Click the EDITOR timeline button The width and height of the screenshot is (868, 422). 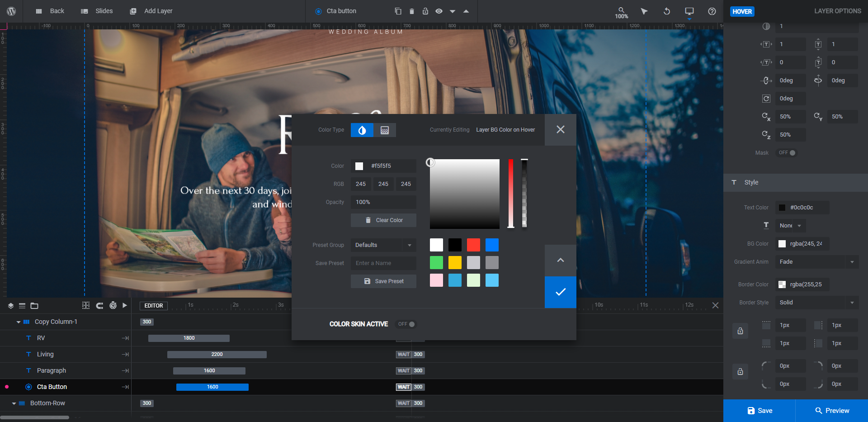(x=154, y=306)
